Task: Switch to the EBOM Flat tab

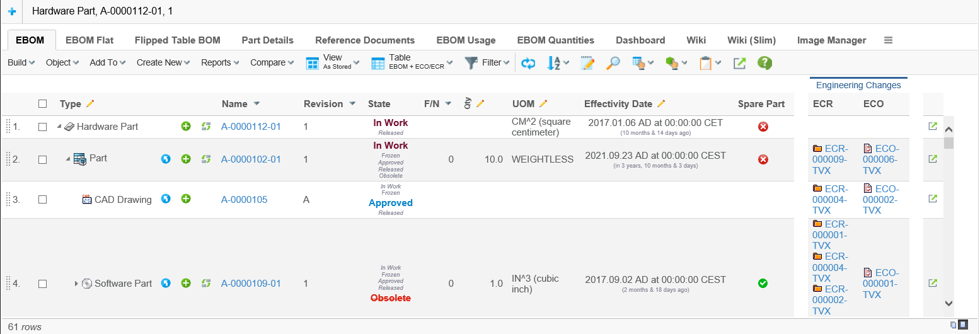Action: tap(89, 40)
